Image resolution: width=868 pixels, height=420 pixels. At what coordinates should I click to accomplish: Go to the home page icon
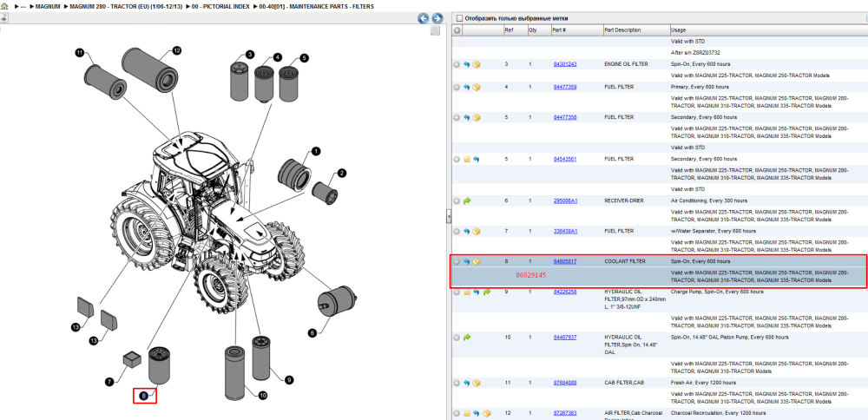(x=3, y=6)
